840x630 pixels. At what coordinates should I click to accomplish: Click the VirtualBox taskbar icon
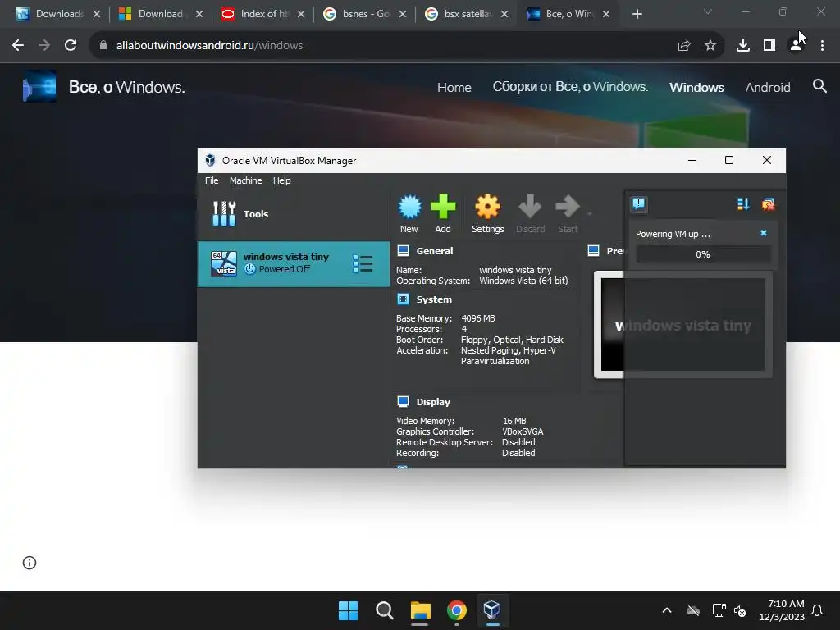(492, 610)
